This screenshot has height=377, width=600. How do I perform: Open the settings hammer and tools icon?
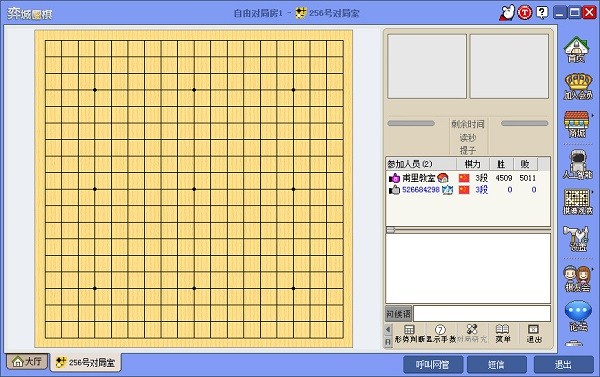point(577,239)
